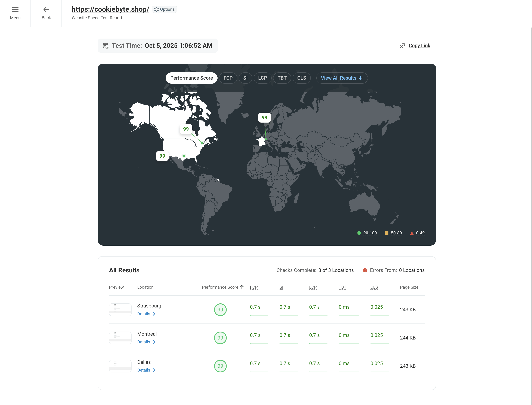The width and height of the screenshot is (532, 405).
Task: Expand View All Results arrow
Action: 361,78
